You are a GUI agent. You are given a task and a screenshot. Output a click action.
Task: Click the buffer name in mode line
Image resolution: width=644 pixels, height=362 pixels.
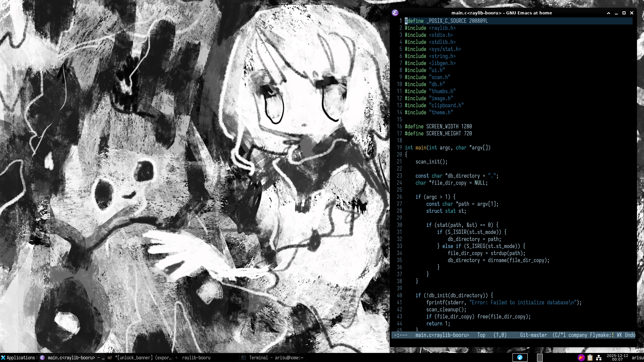(x=442, y=335)
